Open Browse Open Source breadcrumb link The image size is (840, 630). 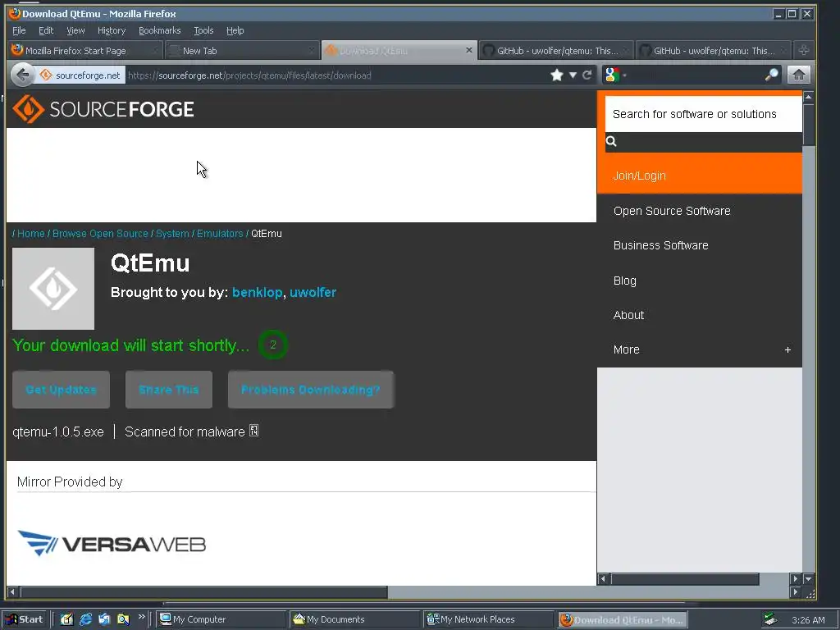pyautogui.click(x=100, y=234)
